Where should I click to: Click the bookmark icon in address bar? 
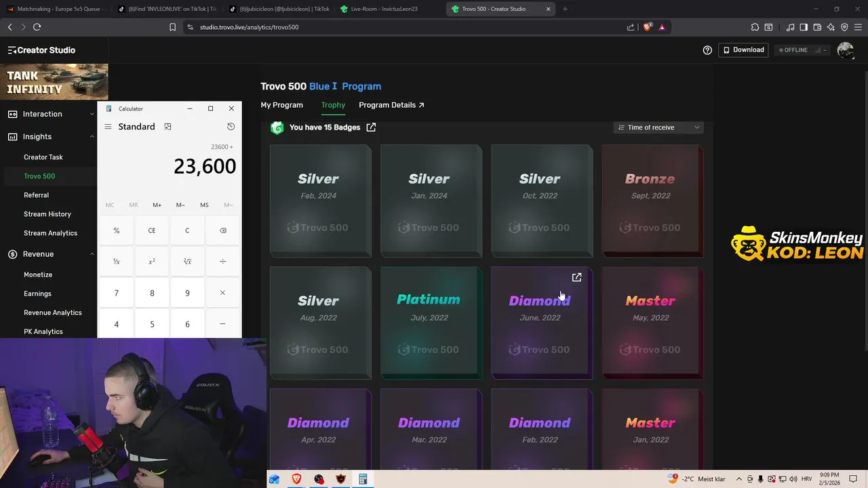click(x=173, y=27)
